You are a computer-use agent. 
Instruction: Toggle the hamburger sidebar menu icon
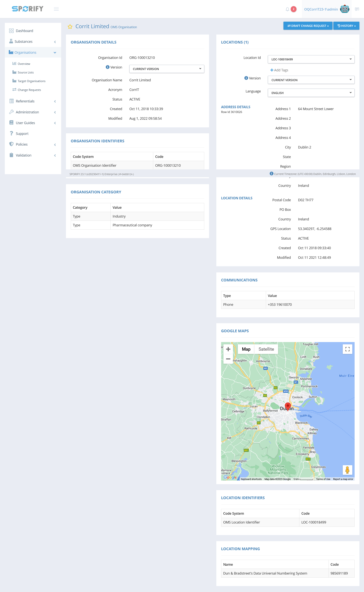point(56,9)
